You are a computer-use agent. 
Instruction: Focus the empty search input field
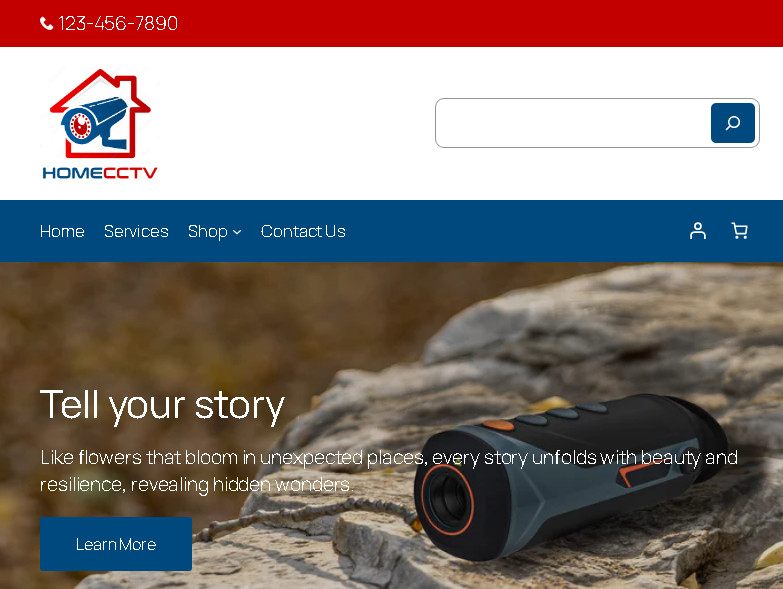tap(573, 123)
